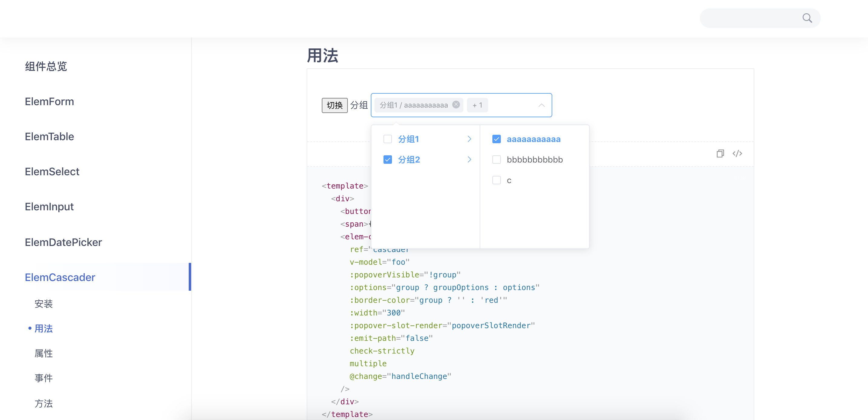Remove the 分组1 / aaaaaaaaaaa tag
This screenshot has width=868, height=420.
pos(456,105)
